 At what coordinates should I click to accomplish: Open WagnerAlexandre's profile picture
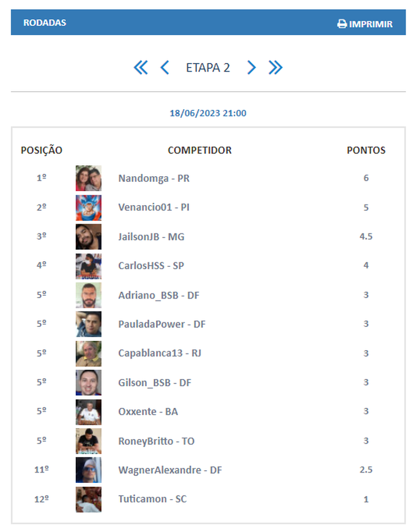[88, 470]
